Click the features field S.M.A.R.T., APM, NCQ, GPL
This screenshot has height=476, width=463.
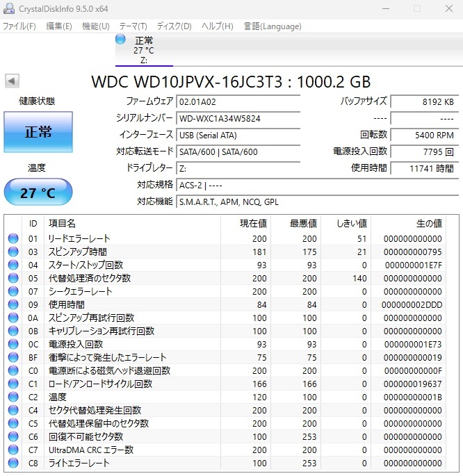[x=317, y=202]
